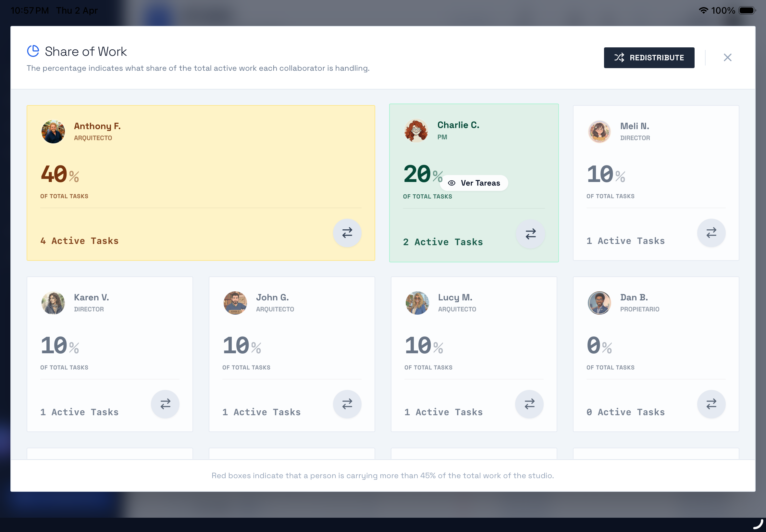Click Karen V.'s transfer tasks swap icon
Viewport: 766px width, 532px height.
click(x=165, y=404)
